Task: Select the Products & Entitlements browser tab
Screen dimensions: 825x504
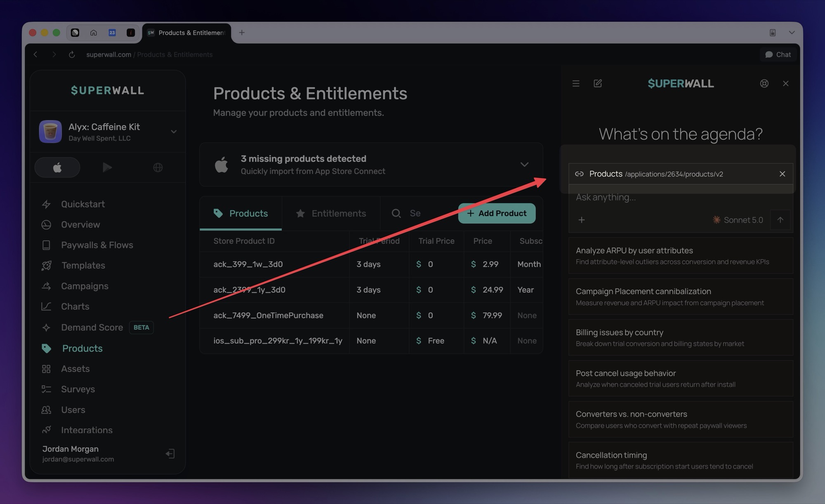Action: pos(187,33)
